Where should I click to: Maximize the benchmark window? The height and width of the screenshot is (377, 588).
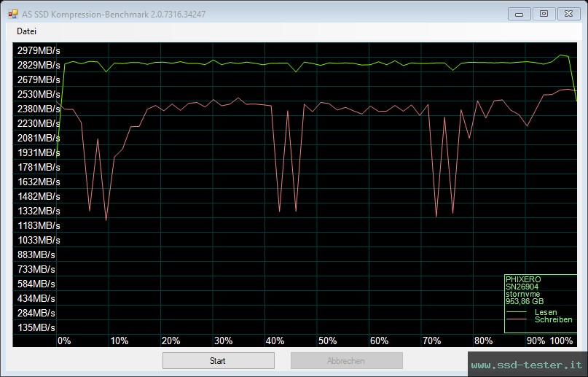click(544, 15)
